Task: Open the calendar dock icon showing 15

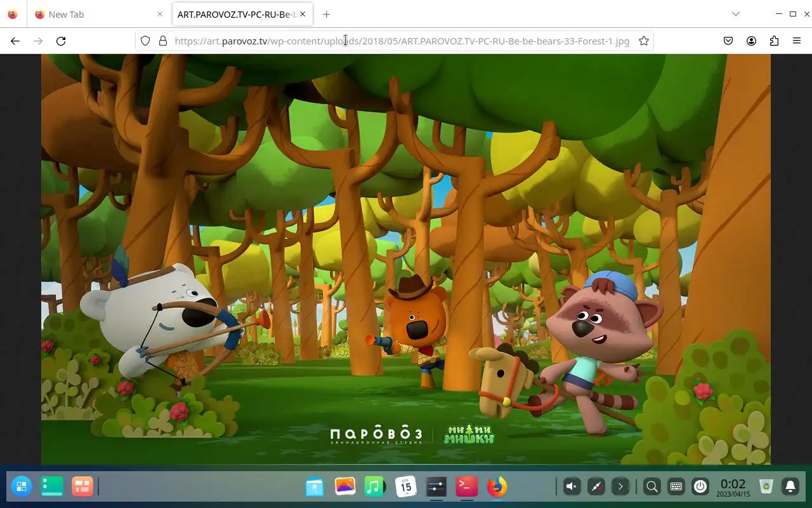Action: (406, 487)
